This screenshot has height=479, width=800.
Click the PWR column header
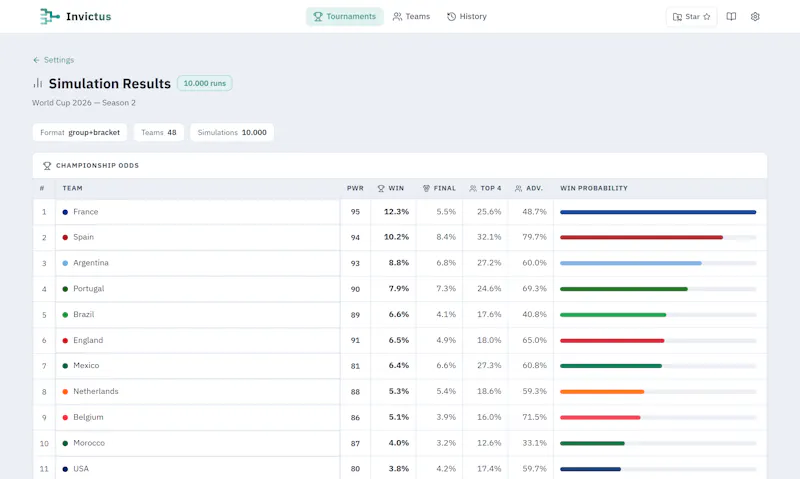[x=355, y=188]
